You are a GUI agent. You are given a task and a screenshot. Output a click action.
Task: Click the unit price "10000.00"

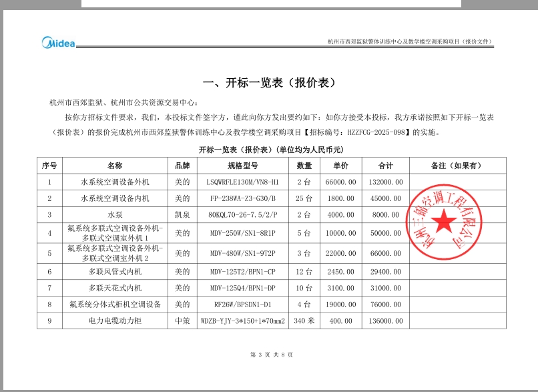(340, 233)
